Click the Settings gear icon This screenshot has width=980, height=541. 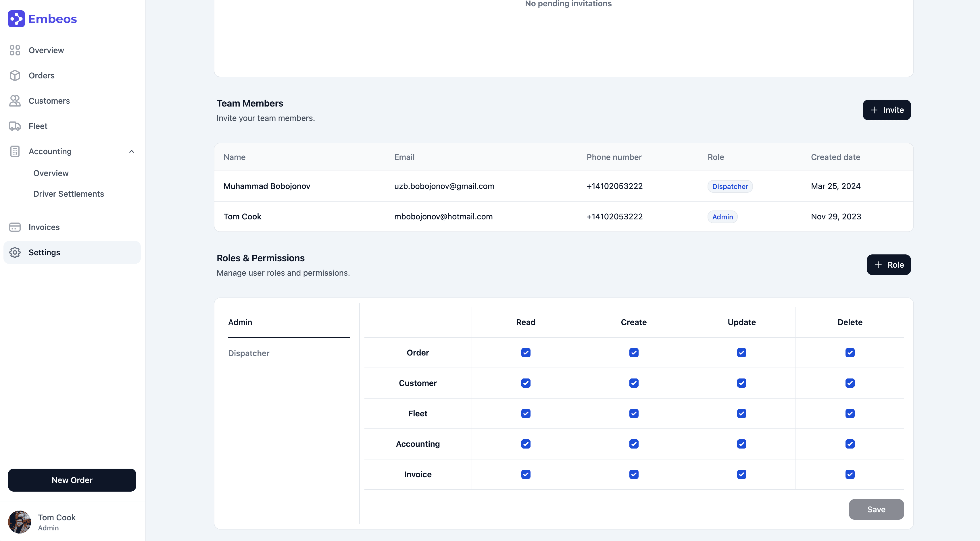[15, 252]
